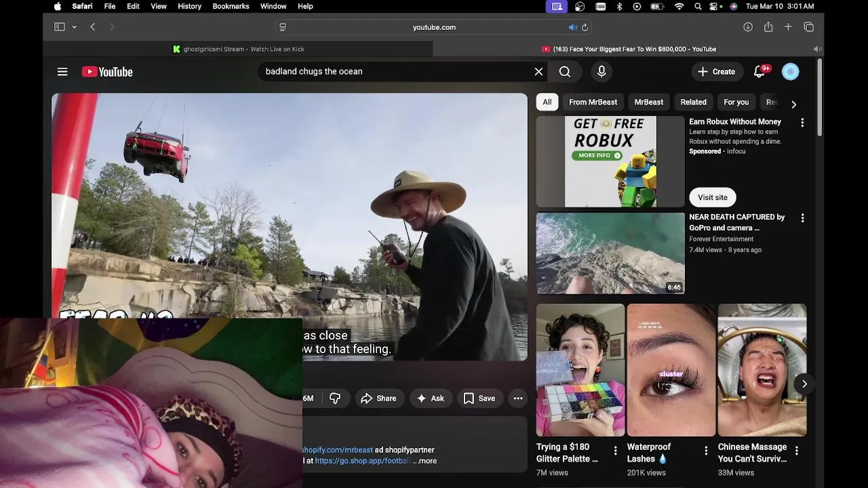Toggle the Safari sidebar

pyautogui.click(x=60, y=27)
